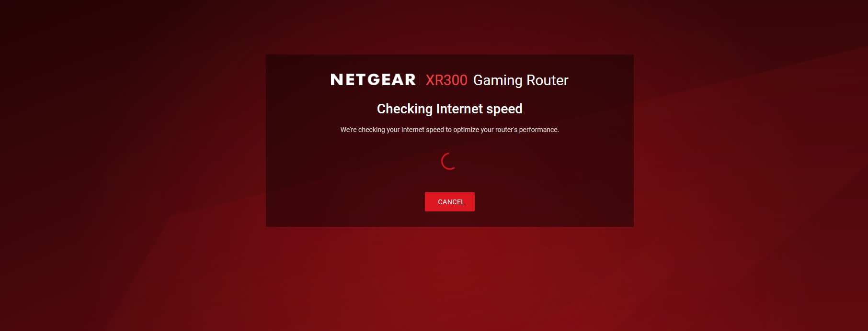Click the thin divider after NETGEAR logo

420,80
